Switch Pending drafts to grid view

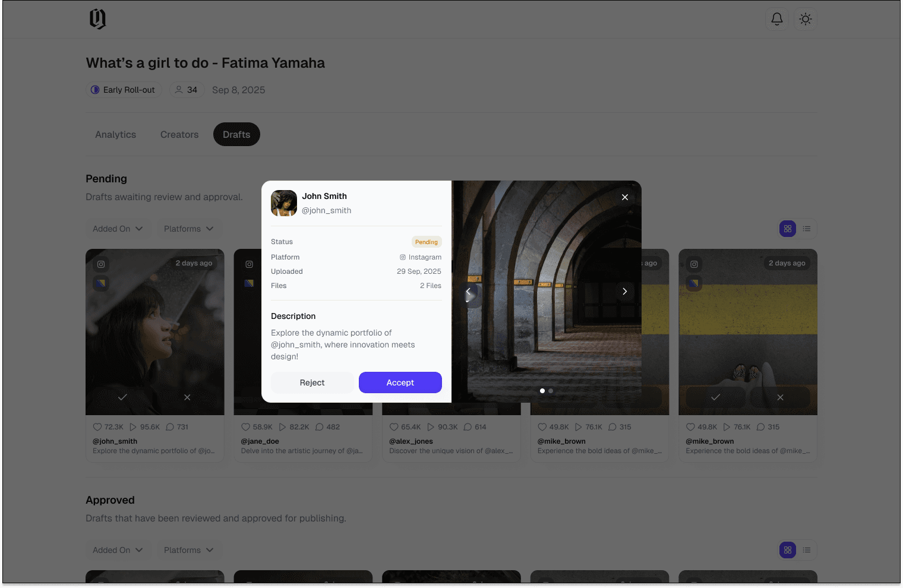pos(788,229)
